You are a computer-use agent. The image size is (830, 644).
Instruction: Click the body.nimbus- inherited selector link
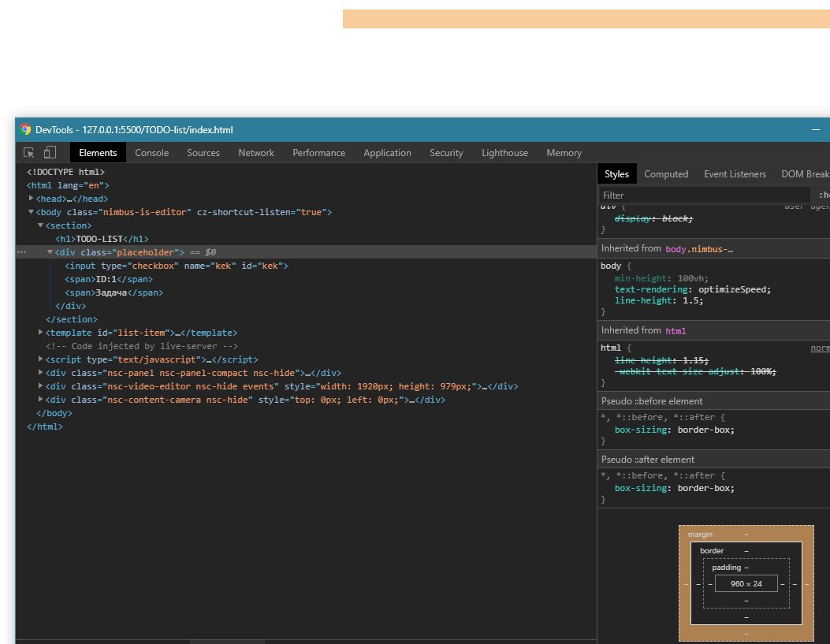pyautogui.click(x=699, y=249)
